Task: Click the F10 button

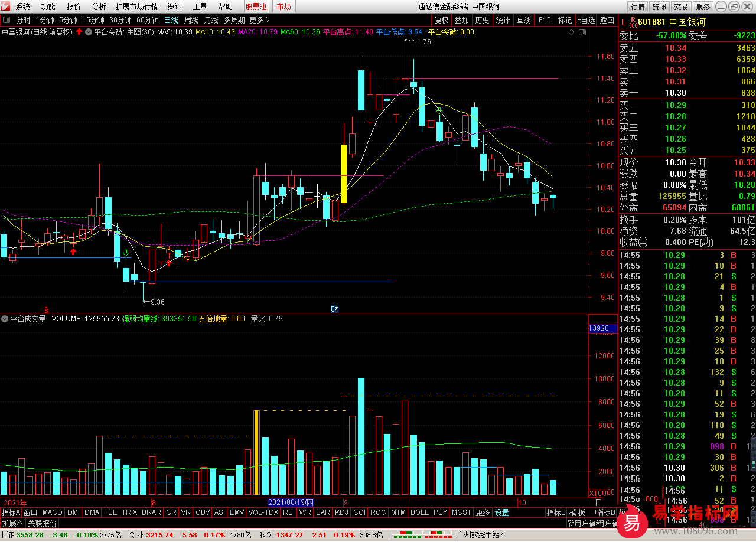Action: [x=545, y=20]
